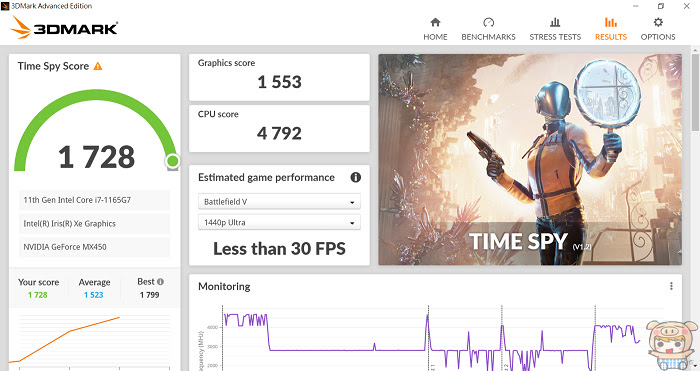Open the BENCHMARKS gauge icon
This screenshot has height=371, width=700.
point(488,22)
